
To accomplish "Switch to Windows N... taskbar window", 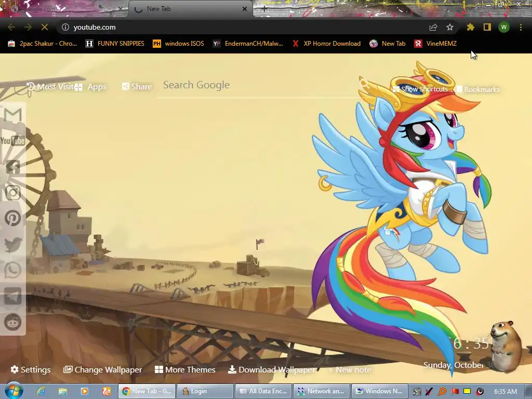I will click(x=379, y=391).
